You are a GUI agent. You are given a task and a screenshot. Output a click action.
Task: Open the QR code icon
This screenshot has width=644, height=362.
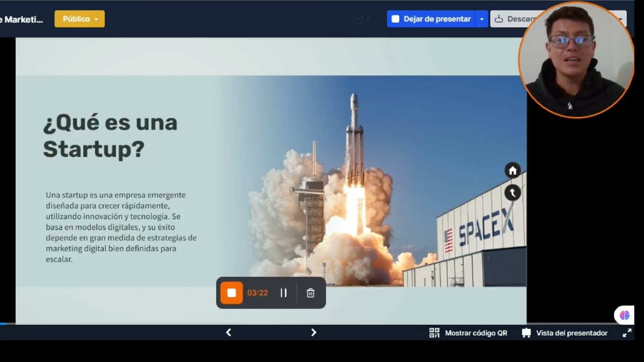click(x=434, y=333)
